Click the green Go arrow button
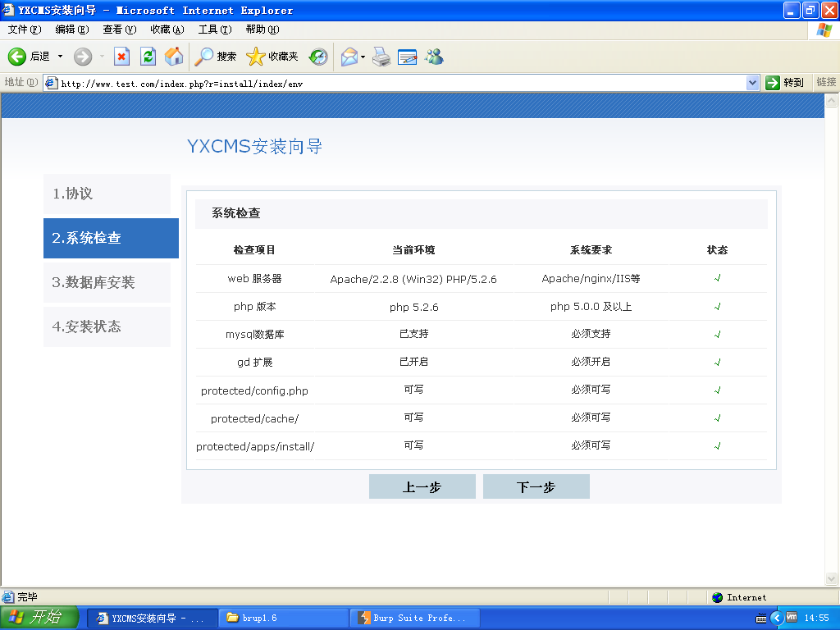Screen dimensions: 840x630 coord(773,83)
